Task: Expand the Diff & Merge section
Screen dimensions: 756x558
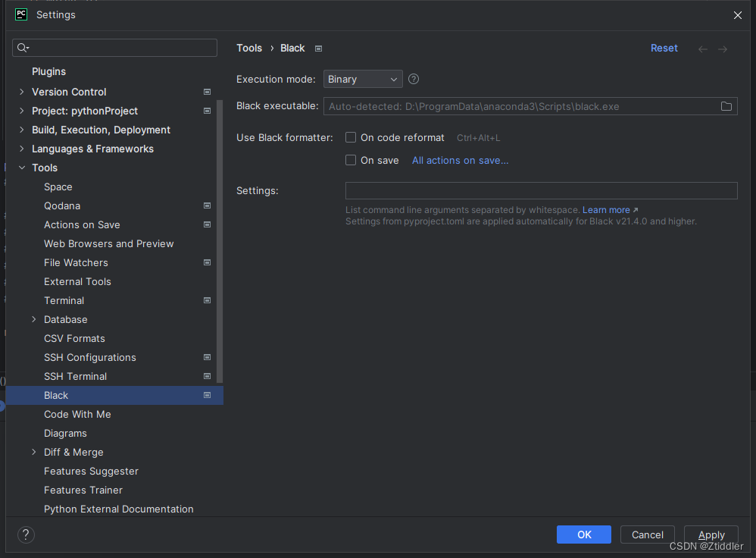Action: (x=34, y=452)
